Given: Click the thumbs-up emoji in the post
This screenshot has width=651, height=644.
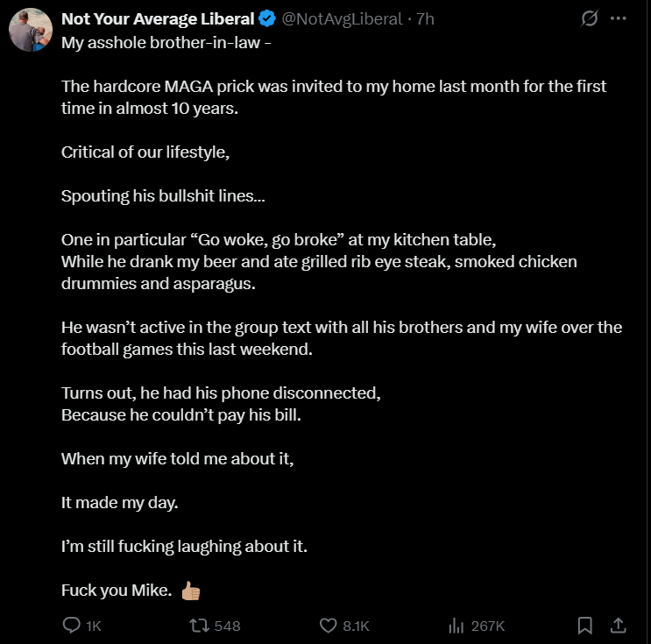Looking at the screenshot, I should 191,591.
